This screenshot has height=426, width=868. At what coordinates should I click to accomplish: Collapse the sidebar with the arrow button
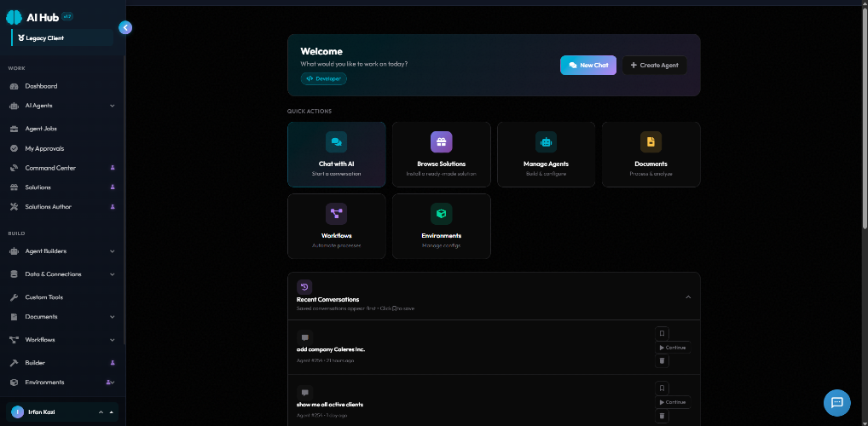(x=125, y=27)
